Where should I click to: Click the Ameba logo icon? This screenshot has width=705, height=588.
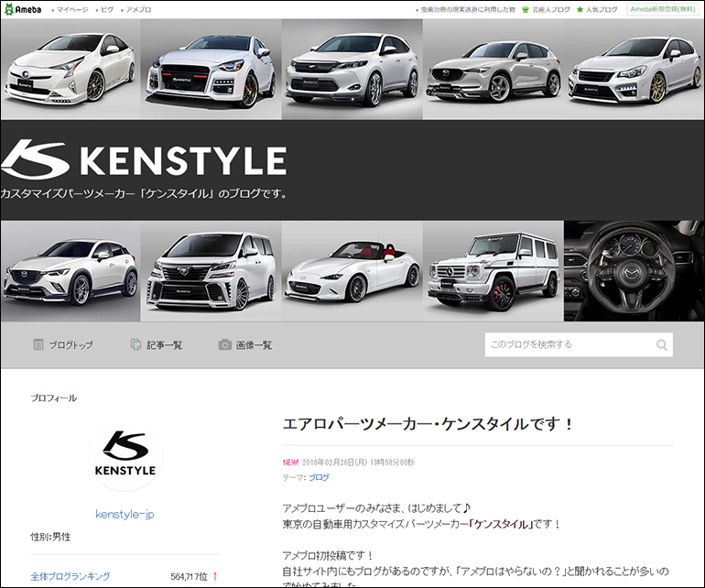(x=23, y=9)
